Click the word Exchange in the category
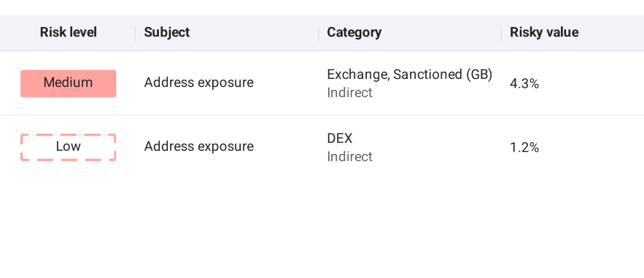This screenshot has width=644, height=278. pos(358,74)
